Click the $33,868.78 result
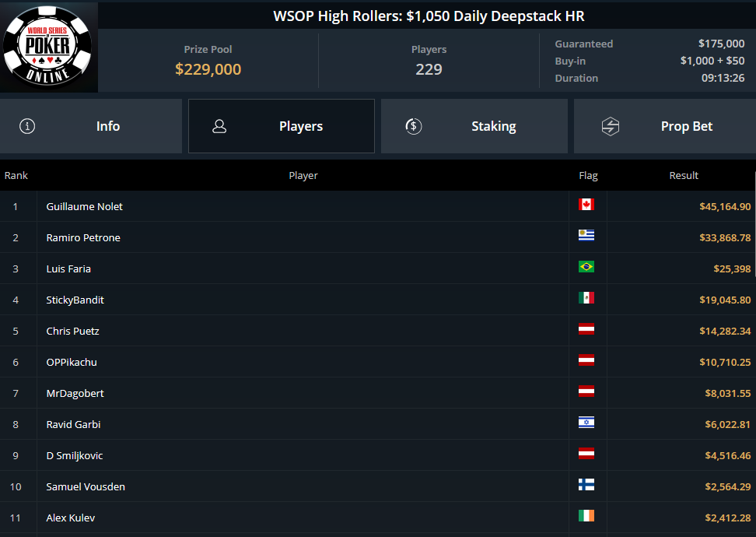 point(725,238)
